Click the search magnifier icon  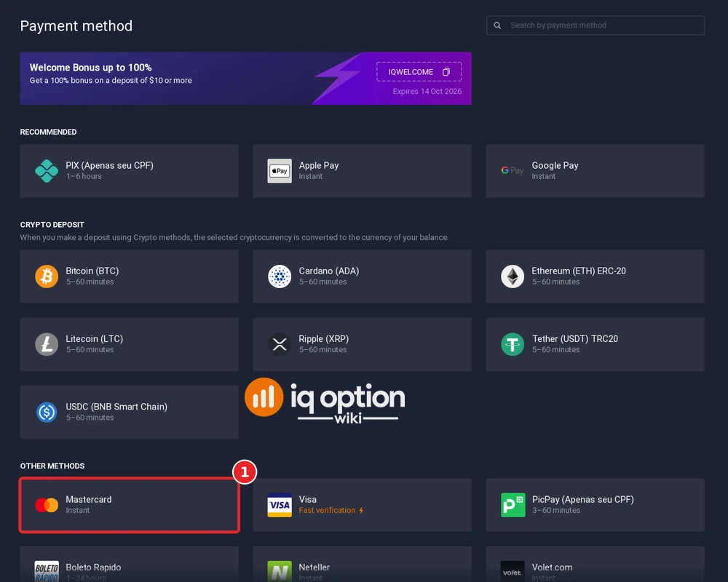point(497,25)
